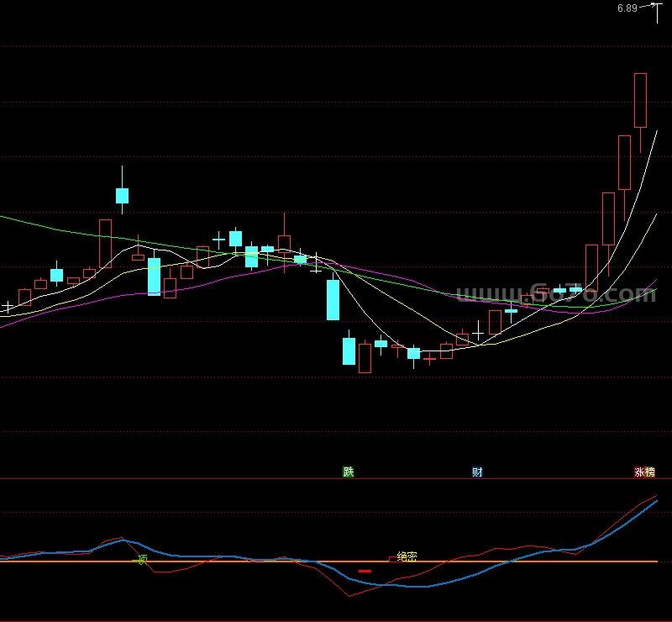
Task: Select the largest cyan drop candle mid-chart
Action: click(x=333, y=299)
